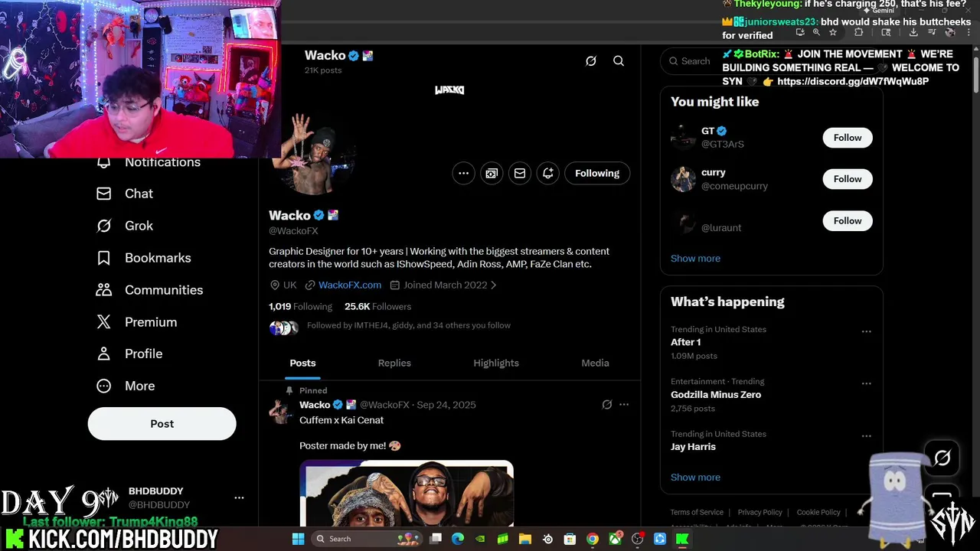Viewport: 980px width, 551px height.
Task: Open the Windows Start menu
Action: coord(298,539)
